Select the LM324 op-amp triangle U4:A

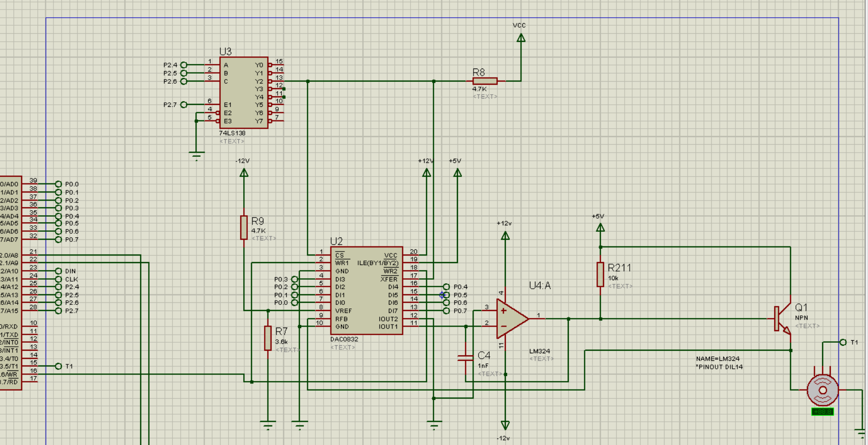(x=512, y=319)
